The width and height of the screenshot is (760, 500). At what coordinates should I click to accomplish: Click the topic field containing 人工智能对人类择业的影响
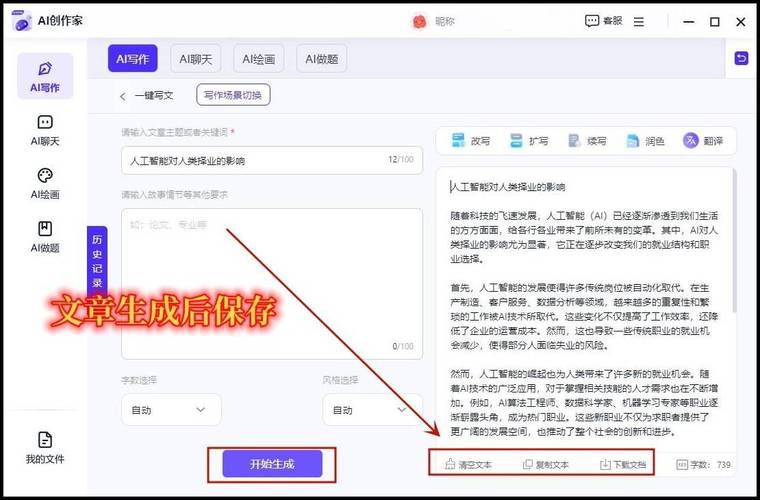tap(272, 160)
